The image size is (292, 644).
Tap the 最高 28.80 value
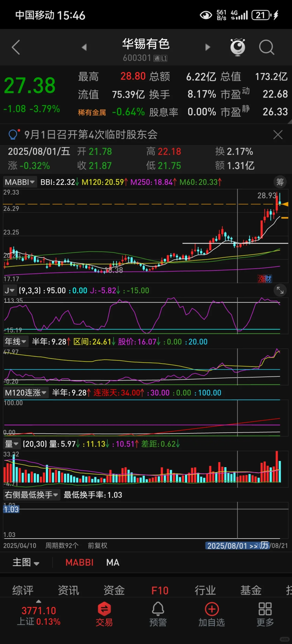coord(133,76)
